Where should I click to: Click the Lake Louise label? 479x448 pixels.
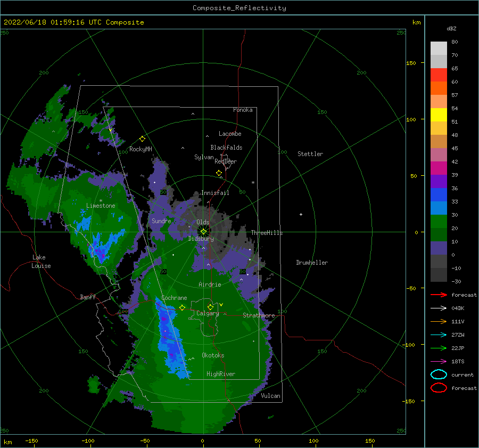pos(41,262)
